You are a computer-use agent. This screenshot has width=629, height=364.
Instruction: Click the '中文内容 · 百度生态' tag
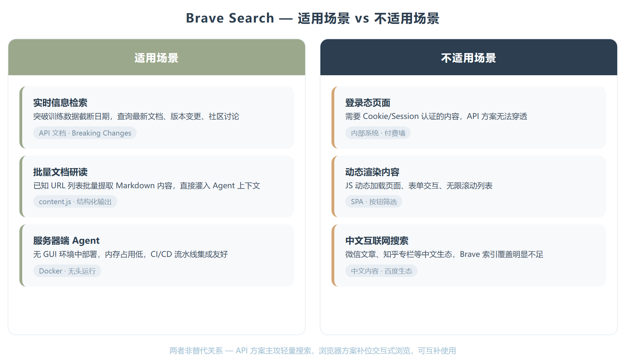[x=381, y=271]
